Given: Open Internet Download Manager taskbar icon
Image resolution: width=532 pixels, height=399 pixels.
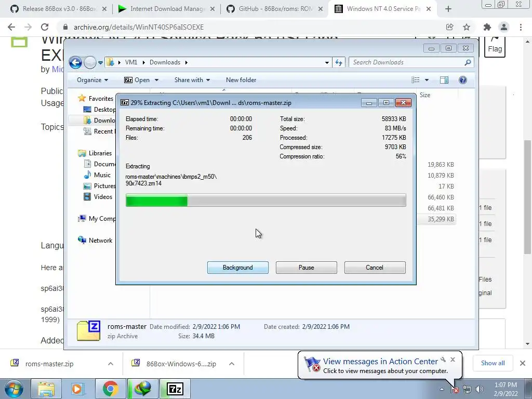Looking at the screenshot, I should click(x=142, y=389).
